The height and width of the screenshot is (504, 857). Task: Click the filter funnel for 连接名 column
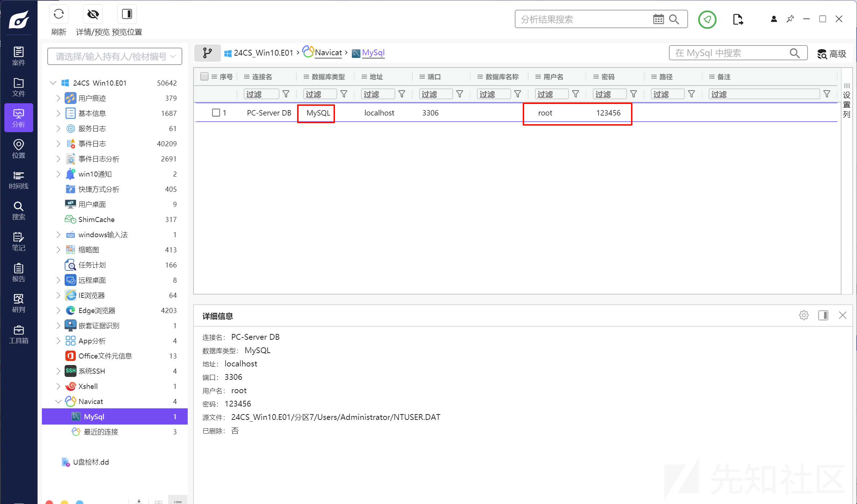coord(286,94)
